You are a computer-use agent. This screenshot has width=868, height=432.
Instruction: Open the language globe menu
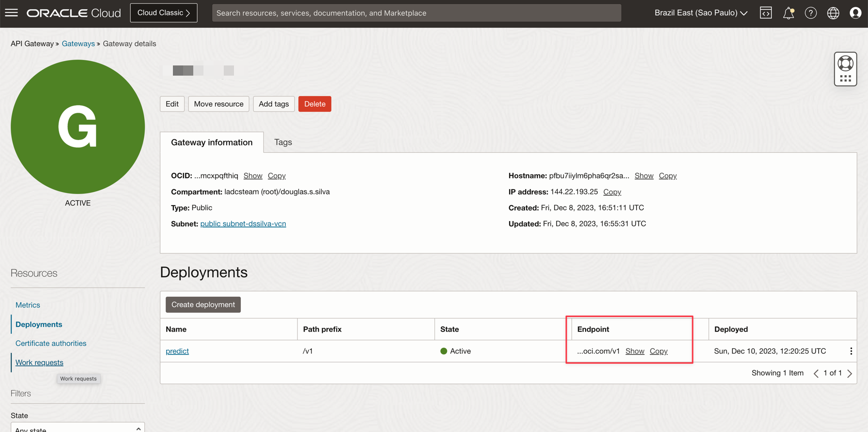(x=833, y=13)
